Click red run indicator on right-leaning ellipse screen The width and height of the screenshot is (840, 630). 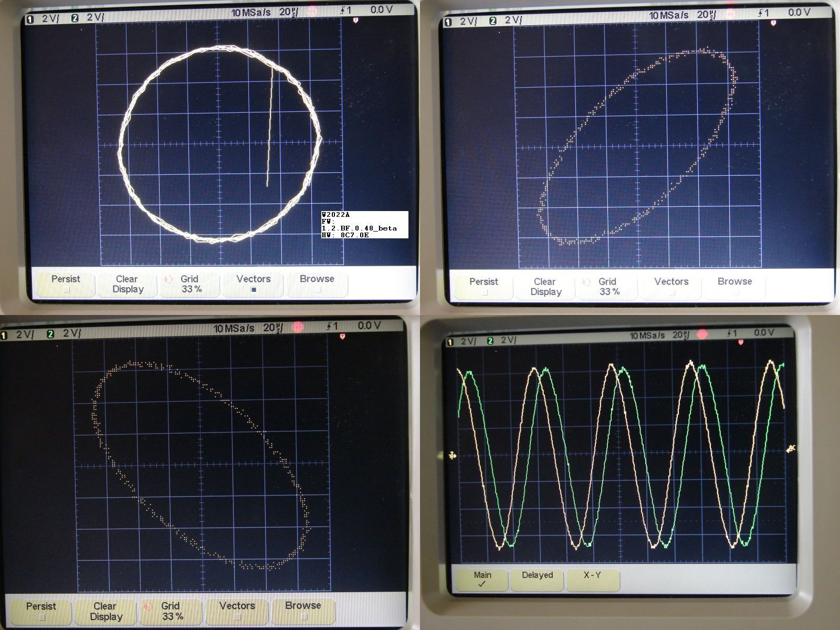730,14
